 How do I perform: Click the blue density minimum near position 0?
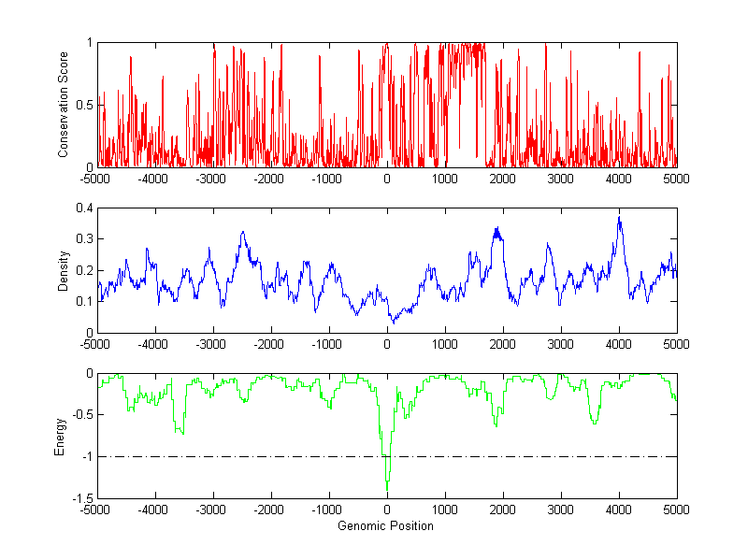tap(394, 321)
